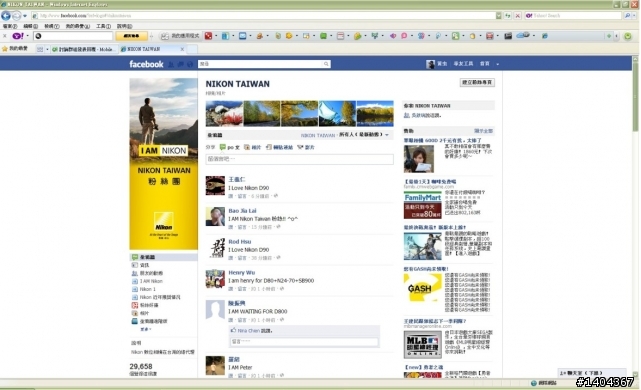Go back with the IE Back arrow
The height and width of the screenshot is (390, 641).
point(6,16)
